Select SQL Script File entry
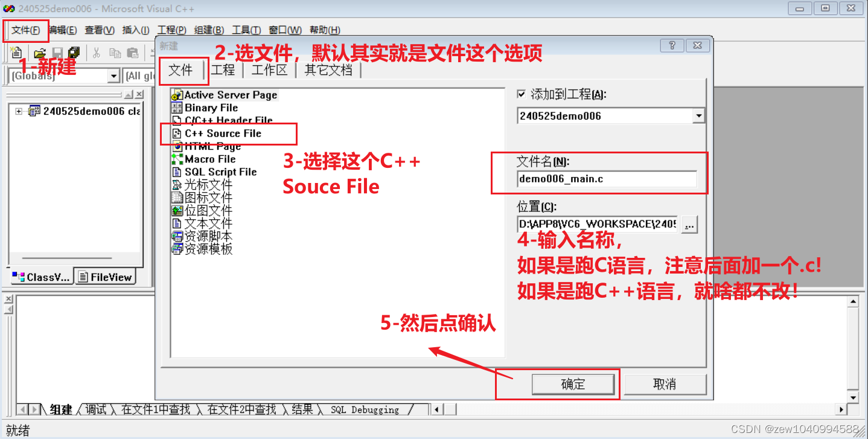 point(214,171)
